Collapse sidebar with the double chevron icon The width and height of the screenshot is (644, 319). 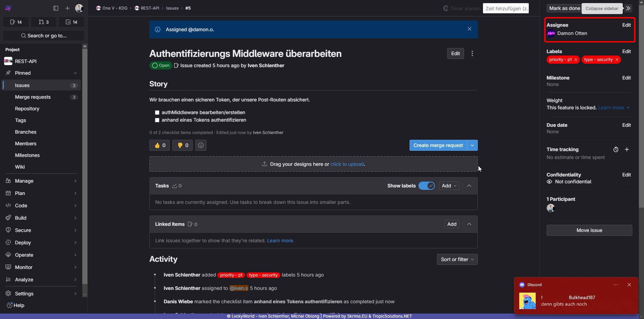[x=628, y=8]
